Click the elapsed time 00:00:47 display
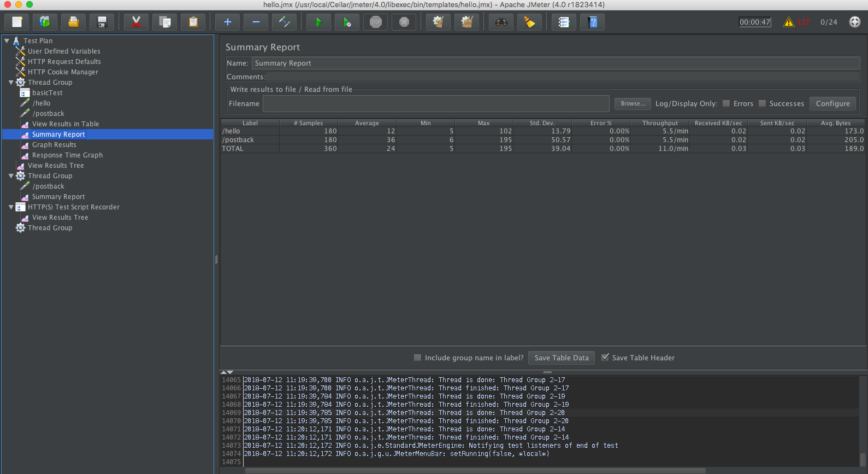 755,22
